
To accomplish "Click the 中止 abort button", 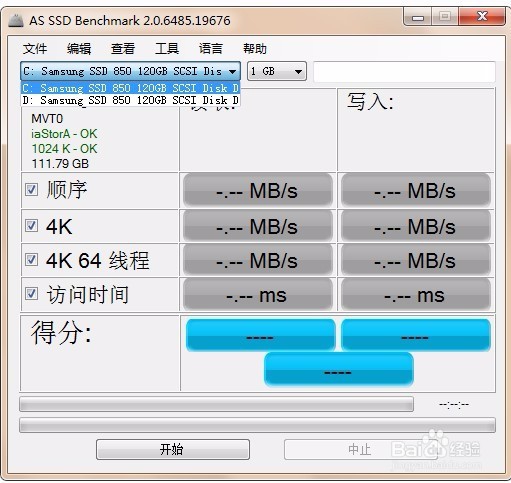I will tap(360, 449).
